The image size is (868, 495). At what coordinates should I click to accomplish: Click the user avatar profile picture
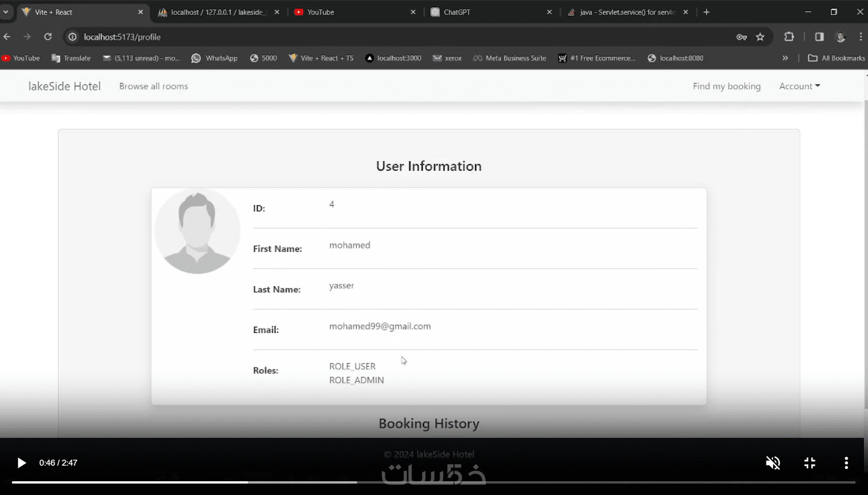click(x=197, y=232)
